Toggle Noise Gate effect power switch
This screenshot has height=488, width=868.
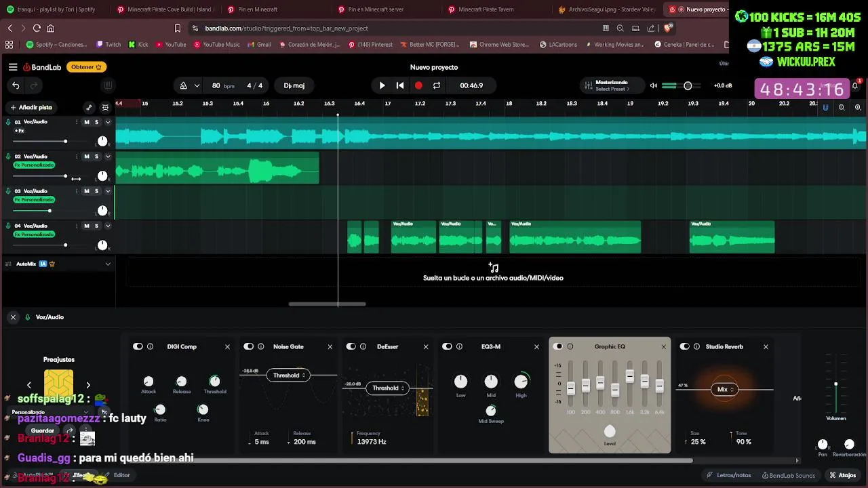(x=249, y=346)
